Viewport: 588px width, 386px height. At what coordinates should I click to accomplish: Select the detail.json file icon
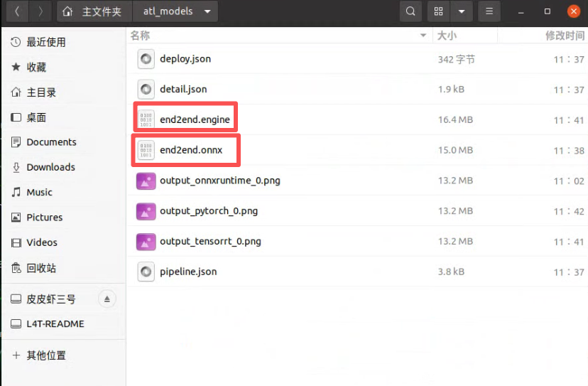click(x=146, y=90)
